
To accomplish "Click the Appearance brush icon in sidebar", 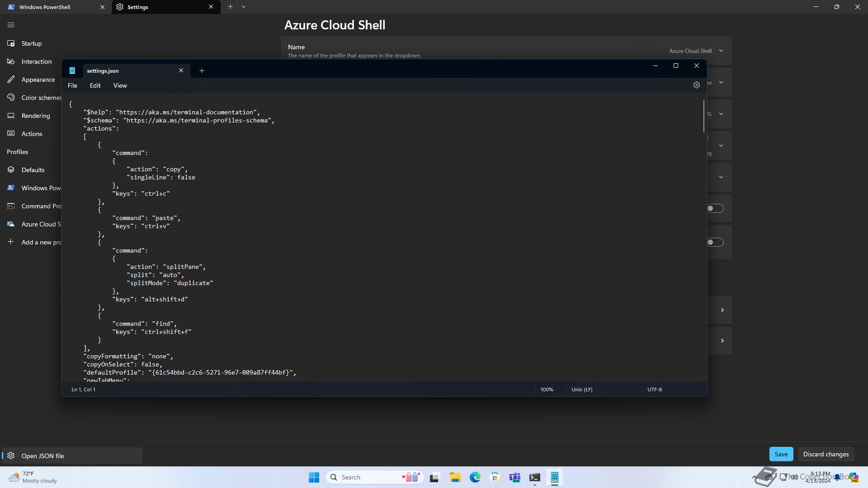I will tap(11, 80).
